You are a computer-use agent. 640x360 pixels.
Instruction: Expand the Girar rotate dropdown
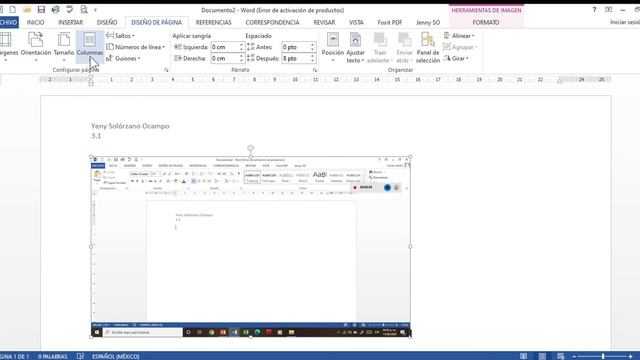coord(456,58)
